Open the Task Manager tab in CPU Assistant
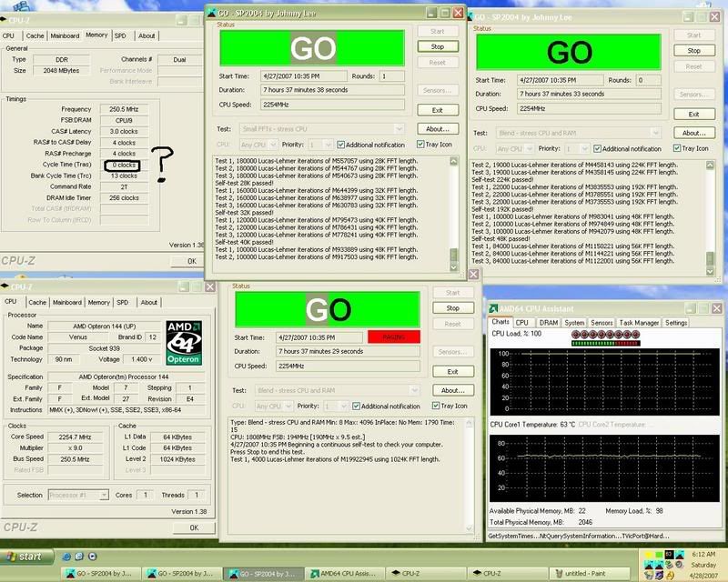The width and height of the screenshot is (728, 582). (x=640, y=322)
